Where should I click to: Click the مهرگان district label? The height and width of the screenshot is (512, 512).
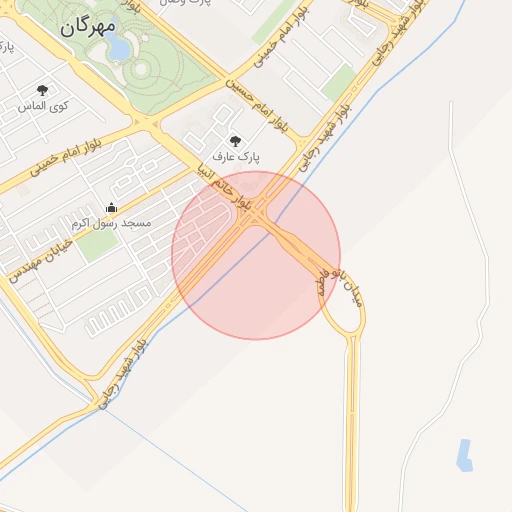pyautogui.click(x=88, y=27)
